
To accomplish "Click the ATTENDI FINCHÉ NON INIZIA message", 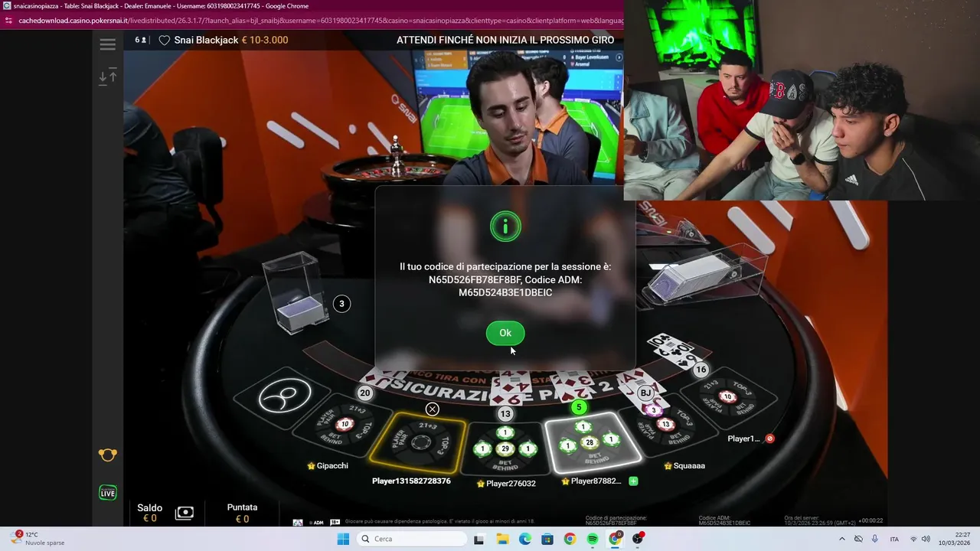I will (505, 40).
